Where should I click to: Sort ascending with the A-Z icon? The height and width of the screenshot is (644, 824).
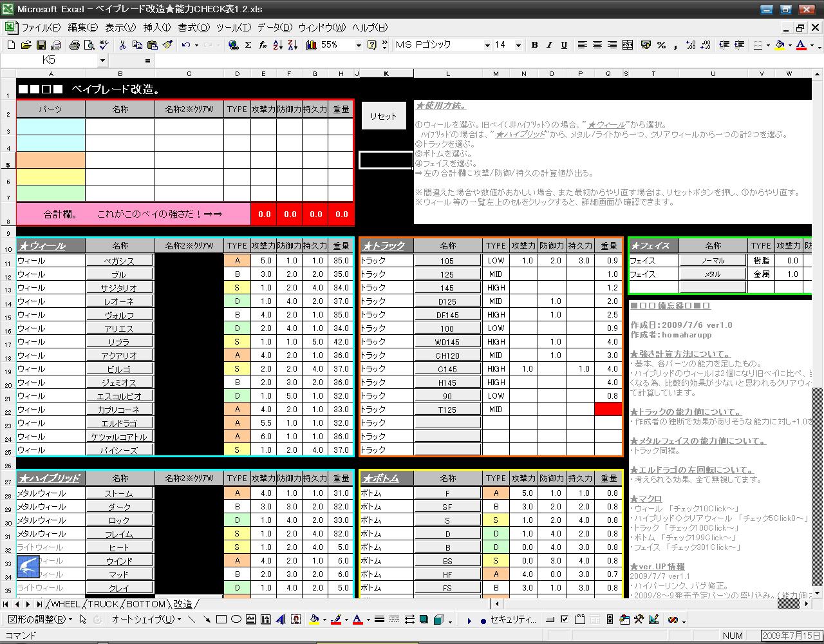(278, 45)
